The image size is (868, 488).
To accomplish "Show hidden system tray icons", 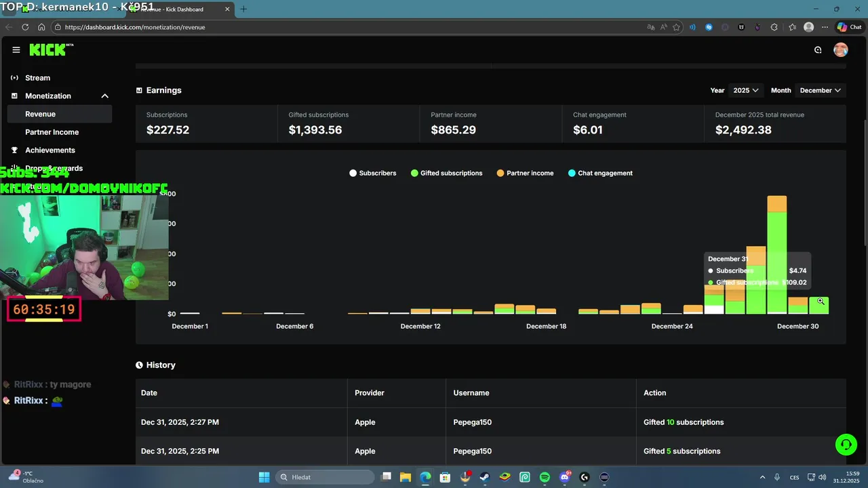I will click(x=762, y=477).
